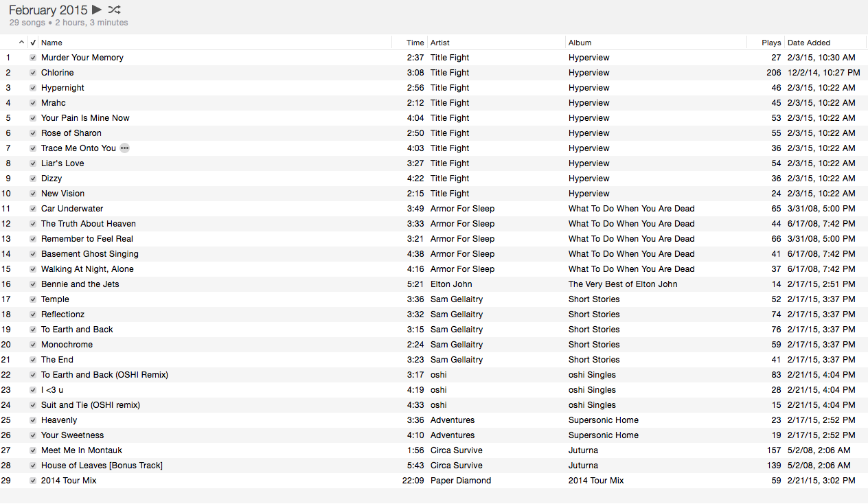Play the February 2015 playlist

pos(97,10)
